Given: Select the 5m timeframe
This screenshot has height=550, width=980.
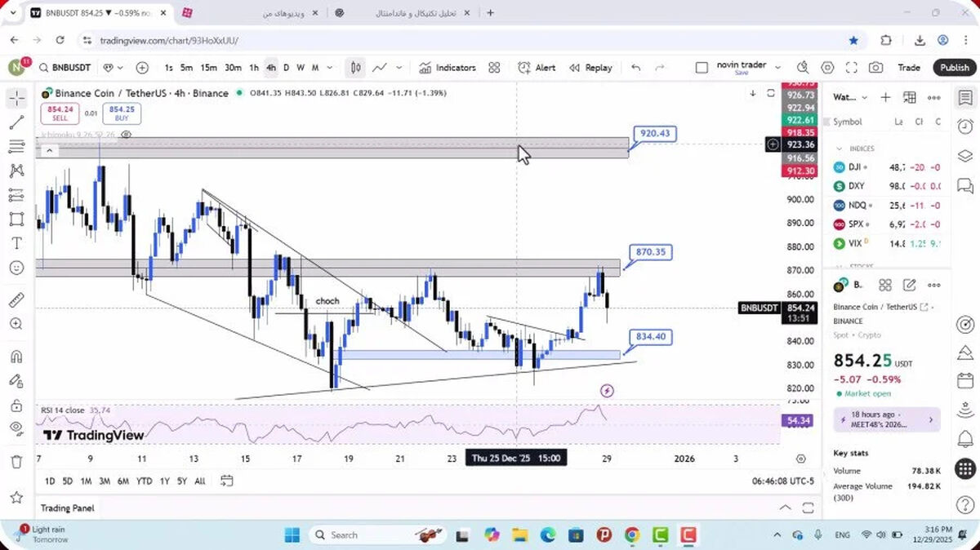Looking at the screenshot, I should (x=187, y=68).
